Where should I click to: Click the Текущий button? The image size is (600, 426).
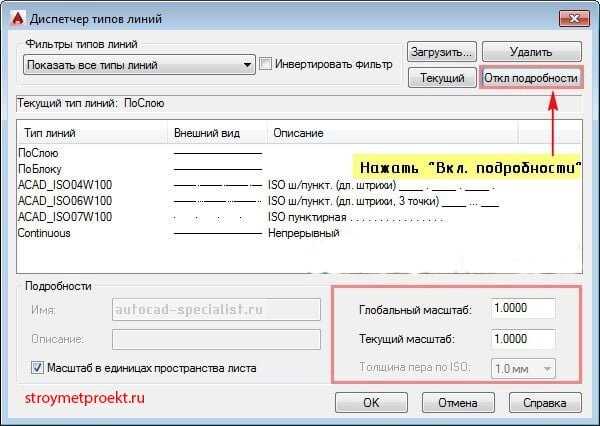point(442,78)
